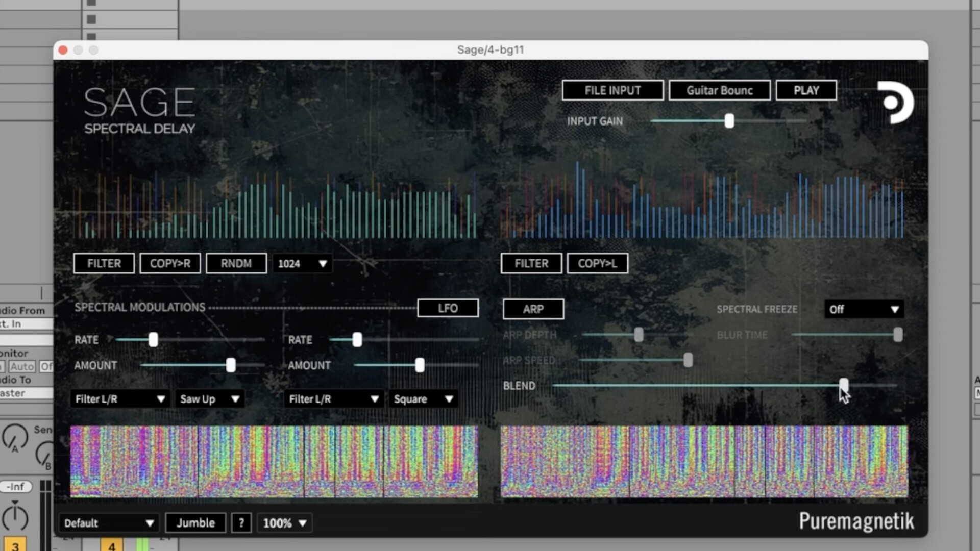Click the BLUR TIME slider handle
This screenshot has height=551, width=980.
tap(898, 335)
